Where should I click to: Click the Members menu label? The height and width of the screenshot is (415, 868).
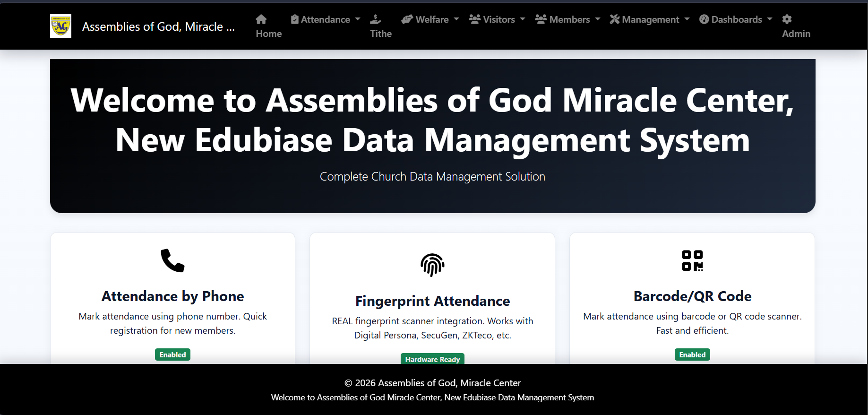tap(569, 19)
